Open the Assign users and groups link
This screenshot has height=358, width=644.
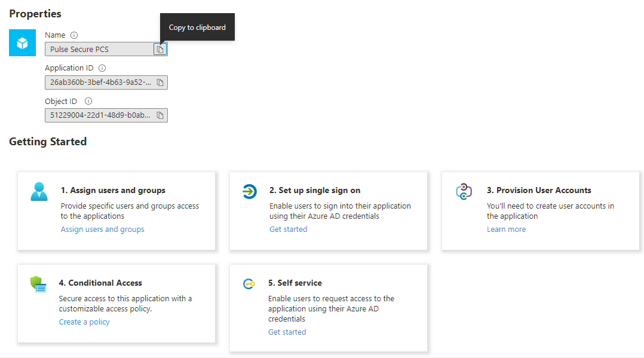pyautogui.click(x=102, y=230)
